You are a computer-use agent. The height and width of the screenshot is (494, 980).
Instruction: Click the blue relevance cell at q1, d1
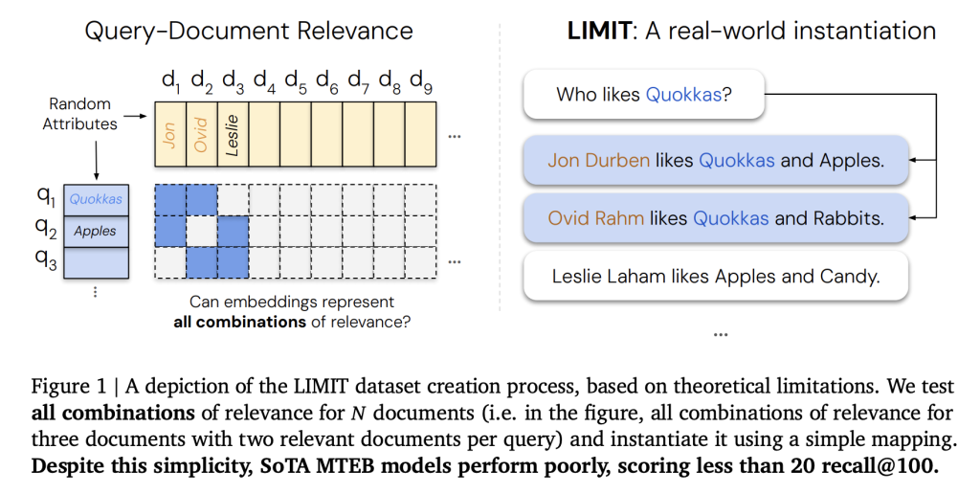coord(170,200)
